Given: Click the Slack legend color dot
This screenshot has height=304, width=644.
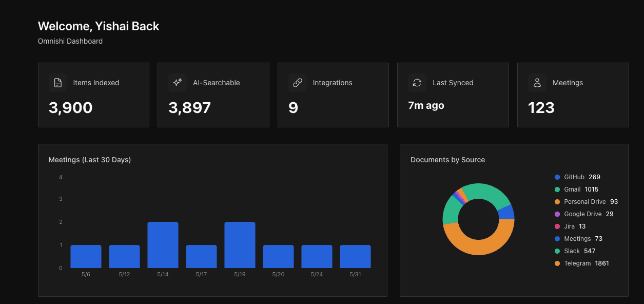Looking at the screenshot, I should [557, 251].
